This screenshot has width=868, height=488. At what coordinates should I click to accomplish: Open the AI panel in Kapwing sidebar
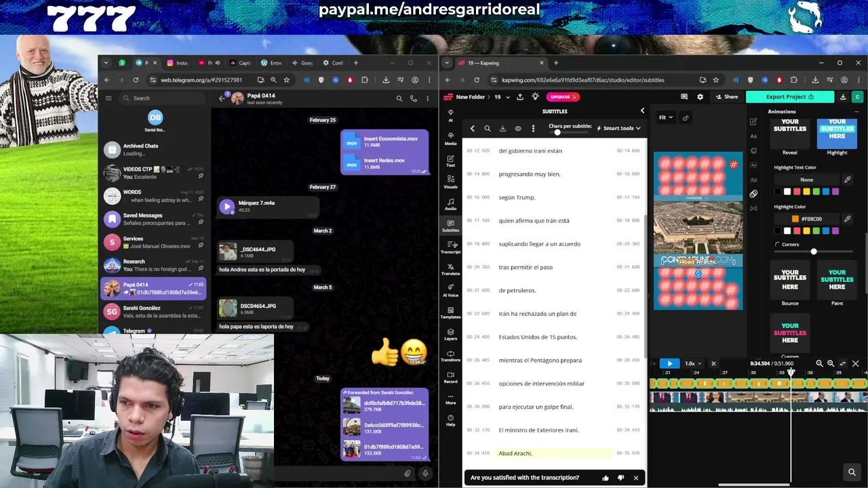(x=450, y=115)
